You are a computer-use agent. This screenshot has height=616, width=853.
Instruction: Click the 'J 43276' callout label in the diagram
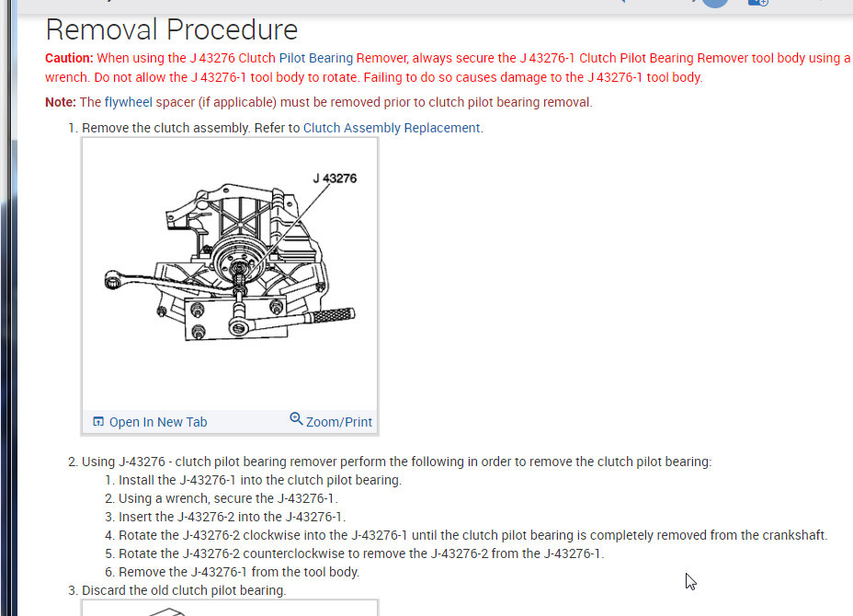[335, 178]
